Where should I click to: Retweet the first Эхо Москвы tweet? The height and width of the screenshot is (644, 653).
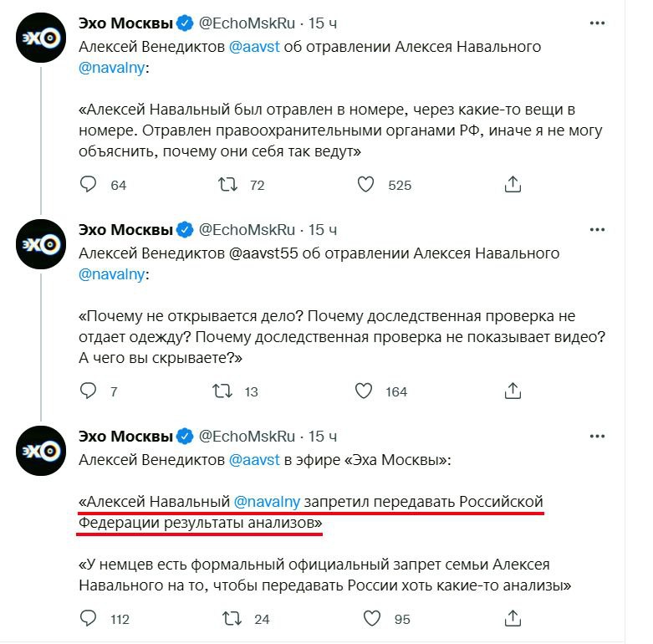[227, 184]
